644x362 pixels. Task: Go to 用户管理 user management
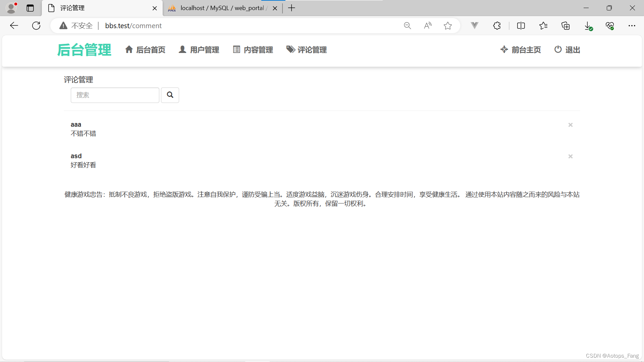click(199, 50)
